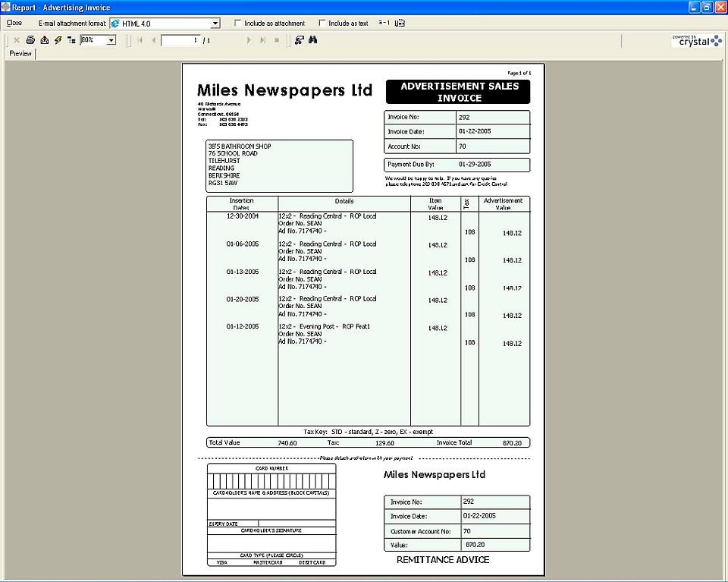Viewport: 728px width, 582px height.
Task: Click the Print report icon
Action: [30, 40]
